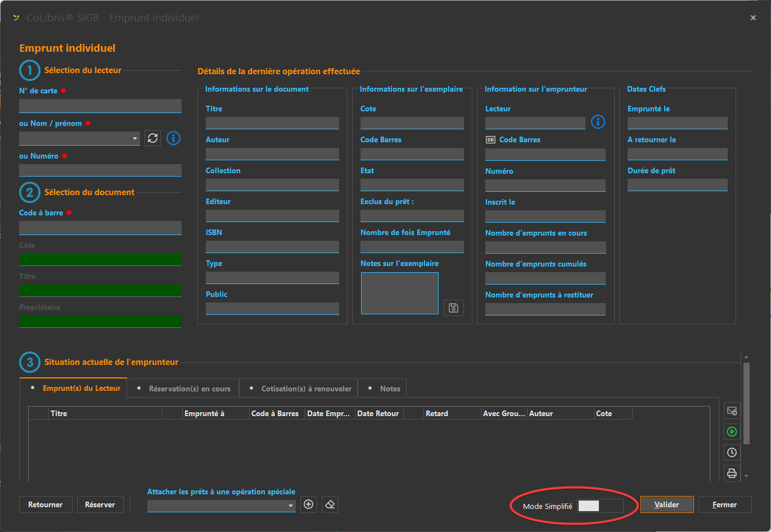This screenshot has height=532, width=771.
Task: Click the printer icon beside the loans table
Action: click(x=732, y=473)
